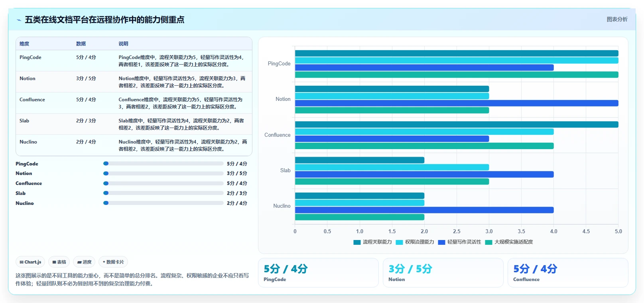Select the 数据卡片 tag chip
644x303 pixels.
[x=113, y=262]
